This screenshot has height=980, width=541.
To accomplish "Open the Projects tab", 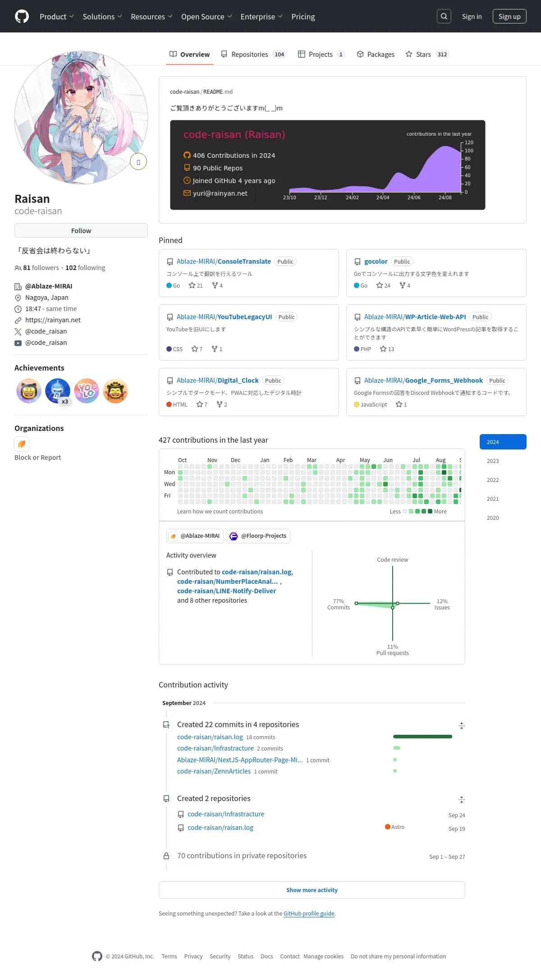I will [322, 54].
